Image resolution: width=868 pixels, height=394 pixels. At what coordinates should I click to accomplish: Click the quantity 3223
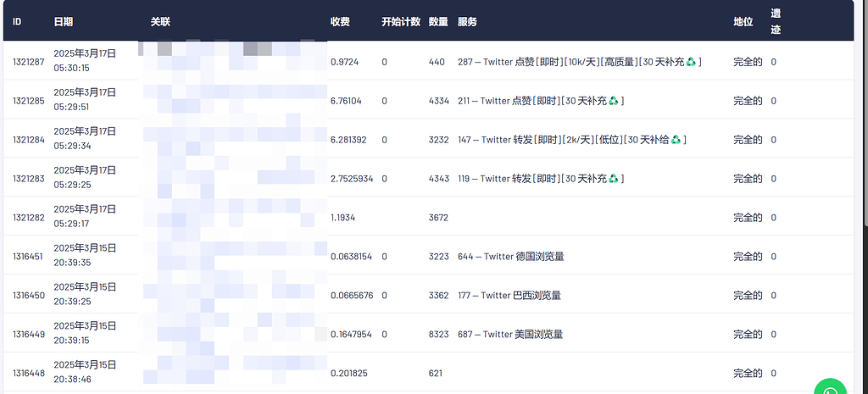(x=439, y=257)
